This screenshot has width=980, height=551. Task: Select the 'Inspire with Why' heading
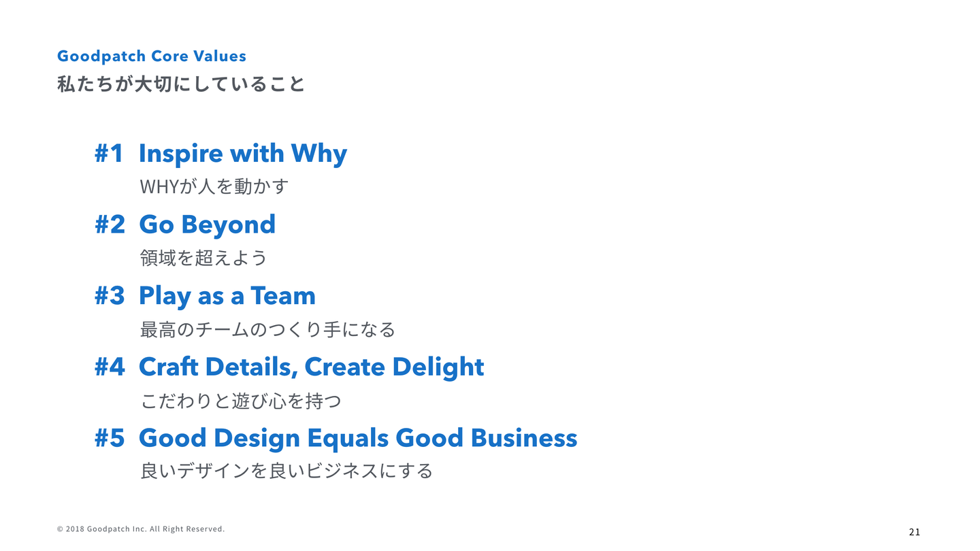242,154
